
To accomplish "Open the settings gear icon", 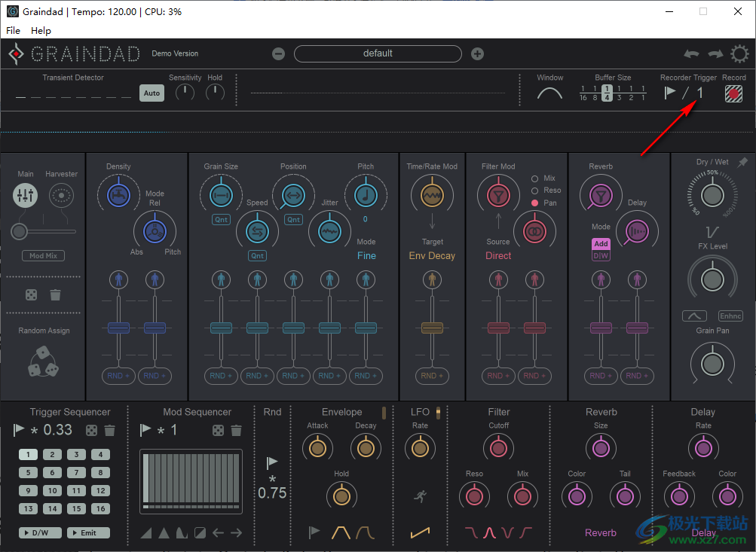I will point(739,54).
